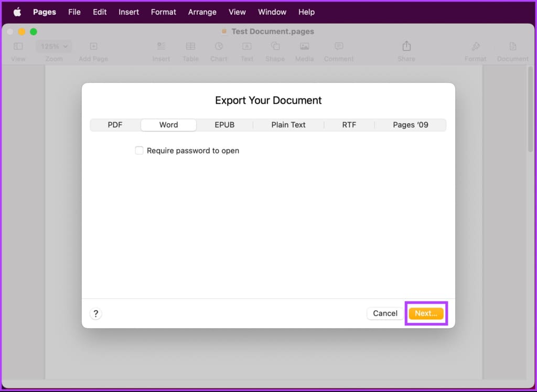537x392 pixels.
Task: Click the Next... button
Action: coord(426,313)
